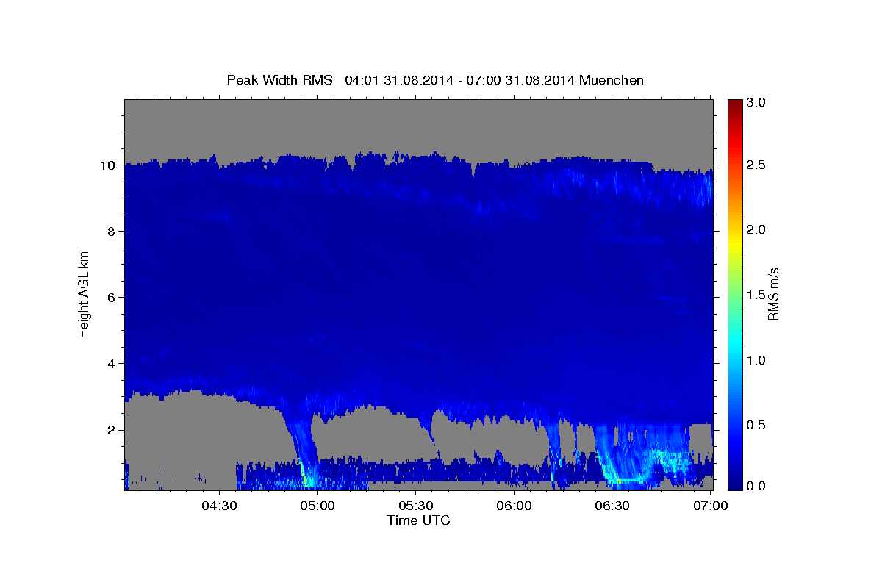Click the 0.0 value on the colorbar
This screenshot has width=882, height=588.
point(757,487)
